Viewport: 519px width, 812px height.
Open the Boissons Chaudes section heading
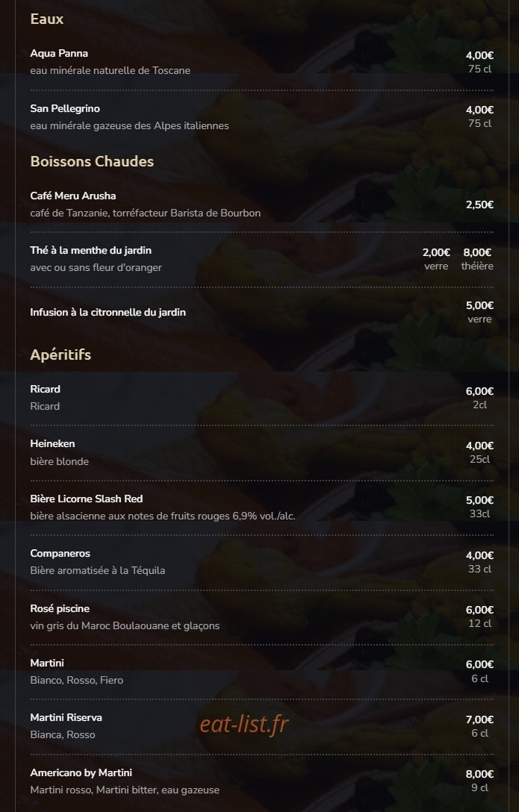92,161
